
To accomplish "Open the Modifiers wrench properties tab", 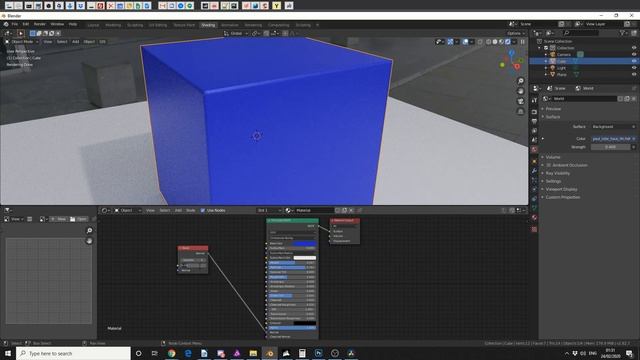I will tap(534, 171).
